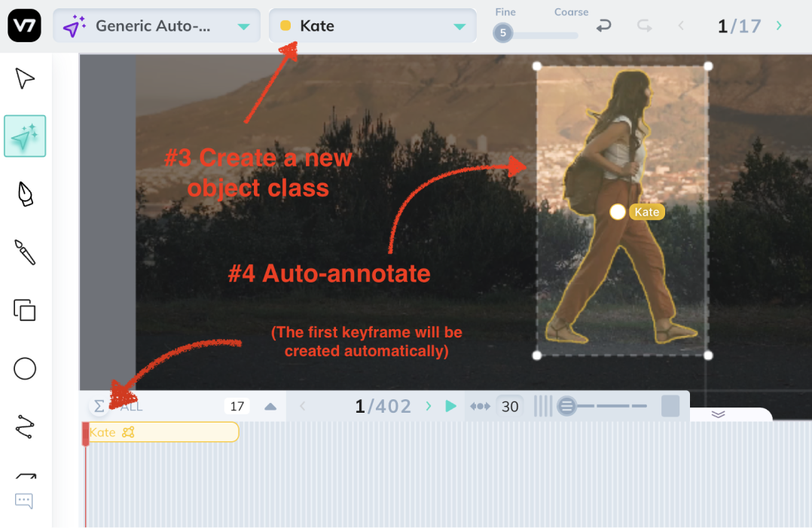Select the bounding box tool
The height and width of the screenshot is (528, 812).
(x=25, y=310)
